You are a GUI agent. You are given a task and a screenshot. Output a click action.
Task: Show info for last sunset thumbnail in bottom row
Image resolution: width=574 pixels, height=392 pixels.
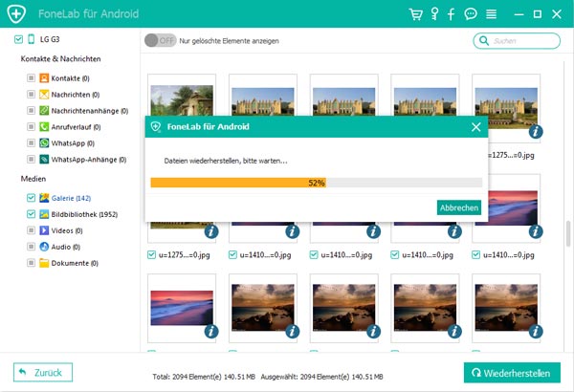pos(536,331)
